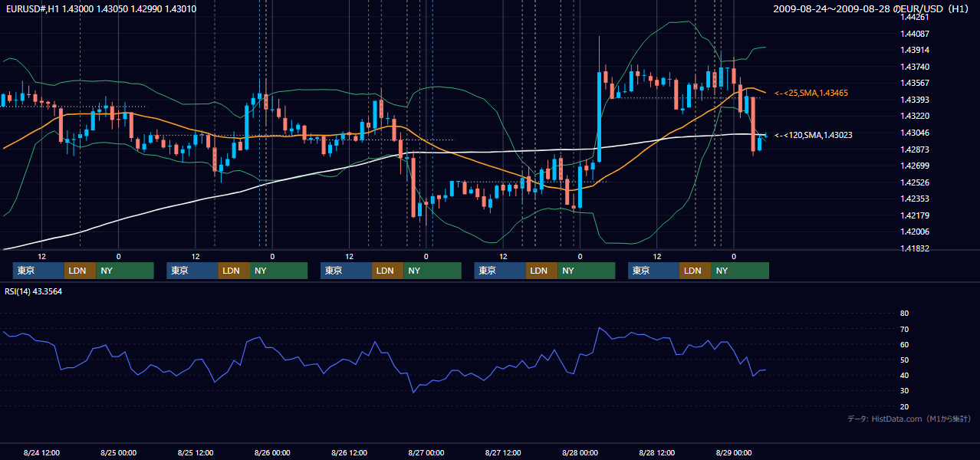Click price axis label 1.42873
This screenshot has height=460, width=980.
[x=915, y=149]
